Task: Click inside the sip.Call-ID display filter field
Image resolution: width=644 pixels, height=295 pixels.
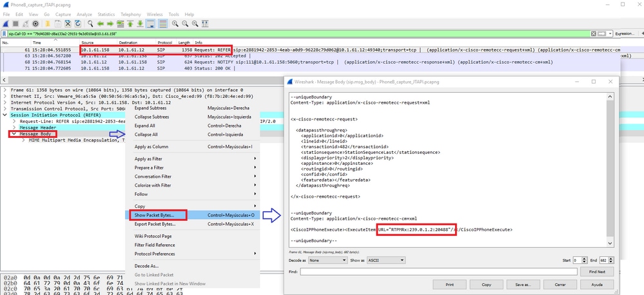Action: coord(298,33)
